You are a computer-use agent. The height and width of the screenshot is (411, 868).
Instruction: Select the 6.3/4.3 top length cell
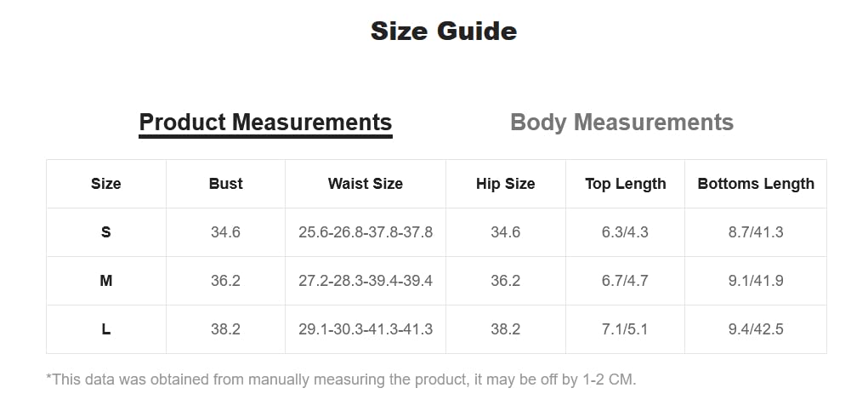625,232
